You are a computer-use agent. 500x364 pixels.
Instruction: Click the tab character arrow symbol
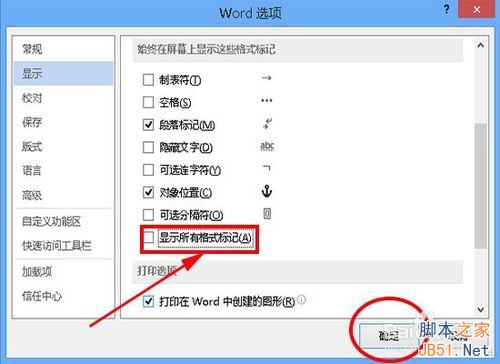pyautogui.click(x=266, y=78)
